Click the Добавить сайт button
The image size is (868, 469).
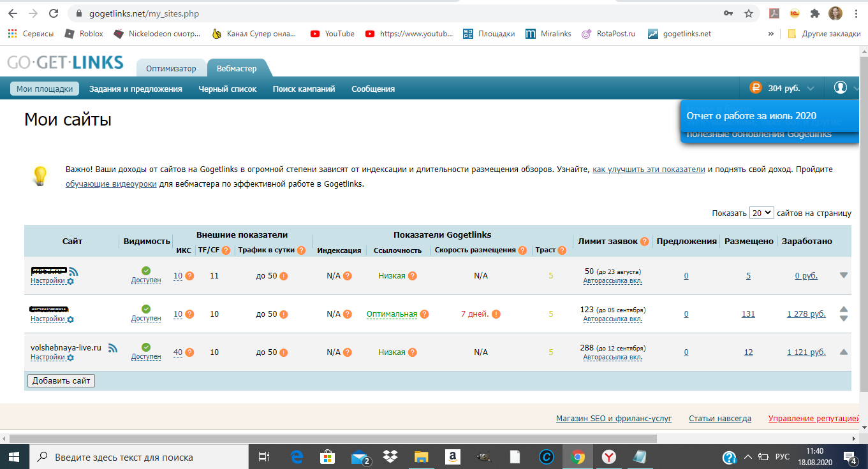pos(61,380)
